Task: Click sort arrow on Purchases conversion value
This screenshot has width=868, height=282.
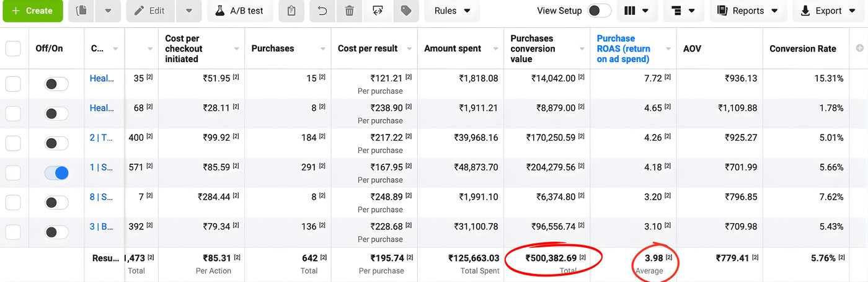Action: click(x=582, y=49)
